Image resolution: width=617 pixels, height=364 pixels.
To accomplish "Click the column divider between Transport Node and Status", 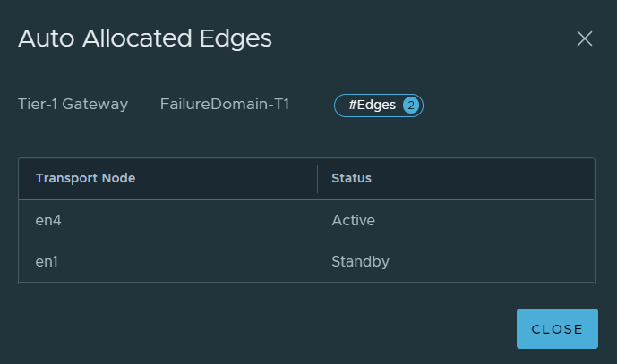I will (x=317, y=179).
